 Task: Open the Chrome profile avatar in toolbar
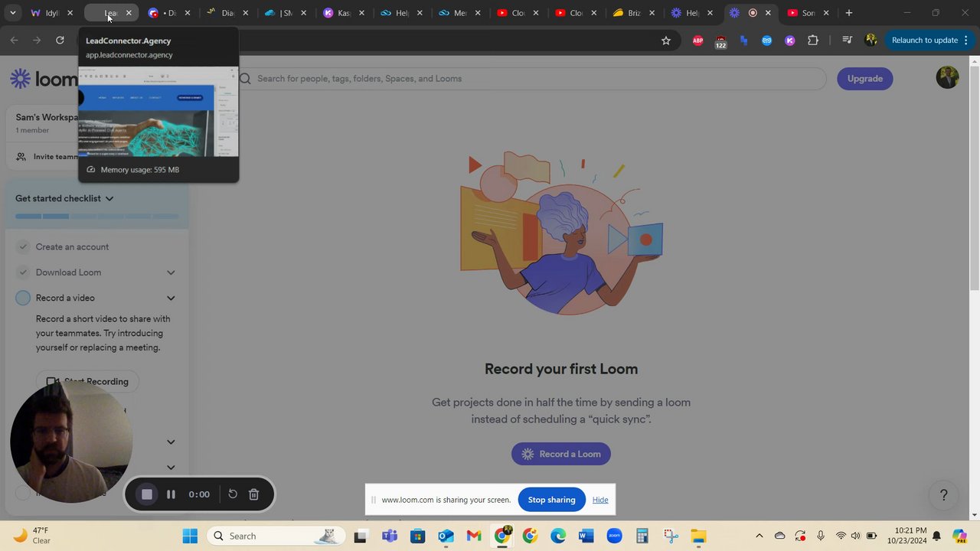coord(871,41)
